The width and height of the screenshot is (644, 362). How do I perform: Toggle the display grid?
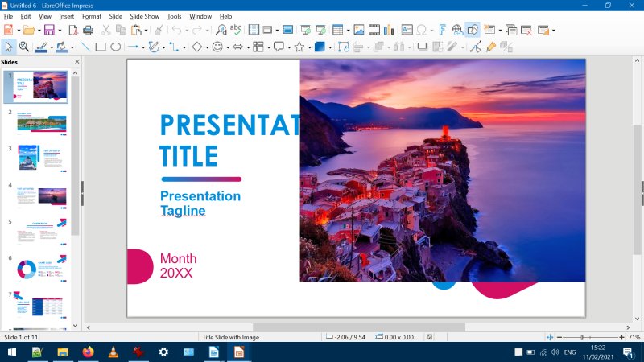point(254,30)
